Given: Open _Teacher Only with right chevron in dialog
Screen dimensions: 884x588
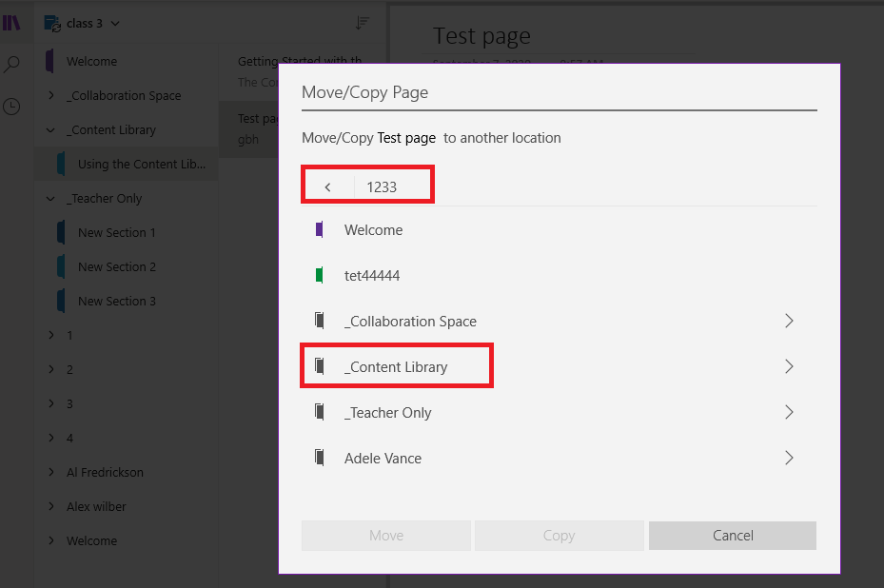Looking at the screenshot, I should click(x=789, y=412).
